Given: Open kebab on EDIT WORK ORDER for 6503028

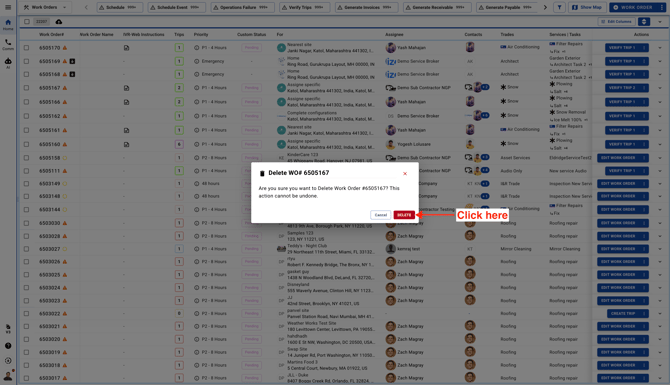Looking at the screenshot, I should click(644, 236).
